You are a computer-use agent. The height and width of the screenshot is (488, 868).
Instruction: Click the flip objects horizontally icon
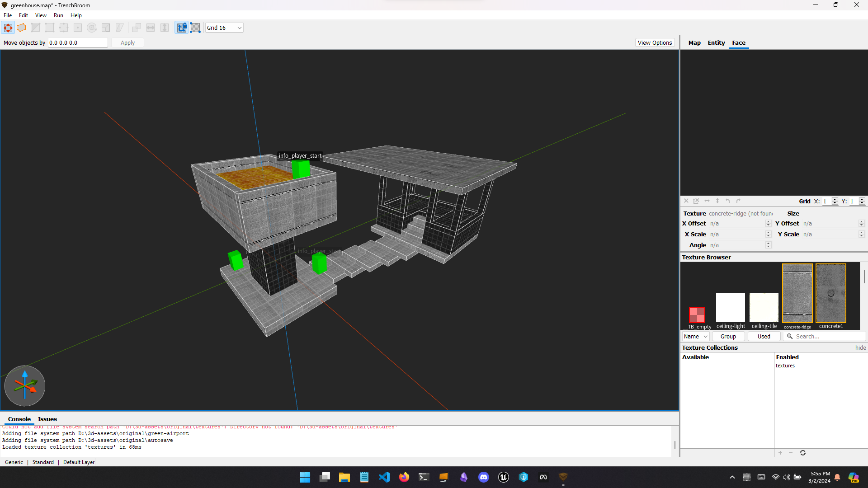pyautogui.click(x=150, y=28)
